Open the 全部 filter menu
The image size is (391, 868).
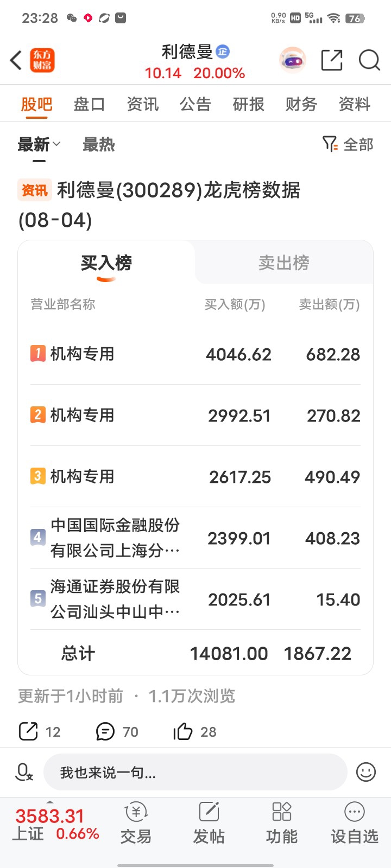348,145
